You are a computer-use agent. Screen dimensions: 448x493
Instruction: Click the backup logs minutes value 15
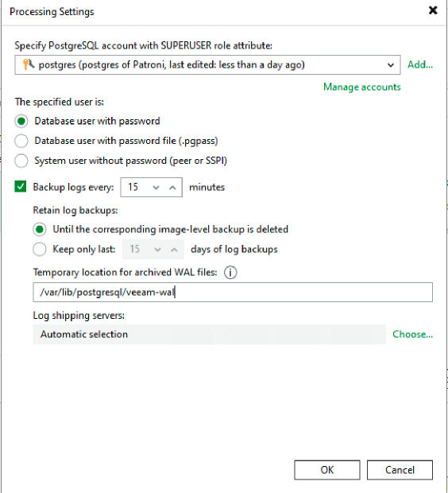[133, 187]
